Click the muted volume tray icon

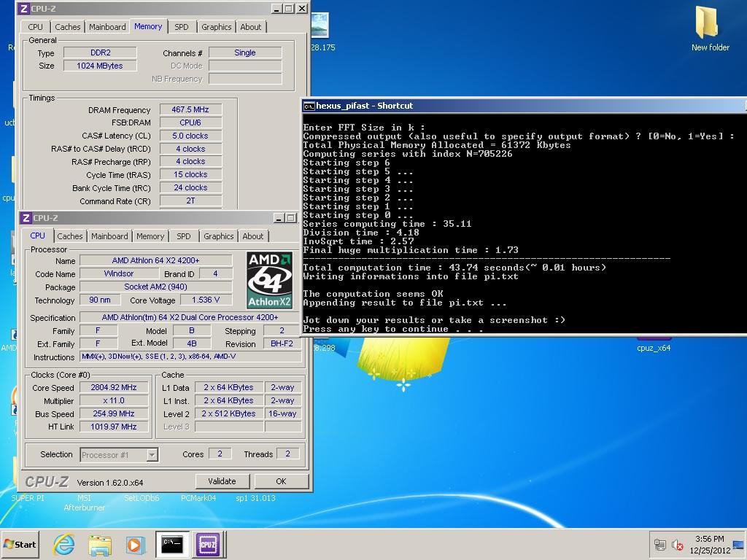point(677,544)
